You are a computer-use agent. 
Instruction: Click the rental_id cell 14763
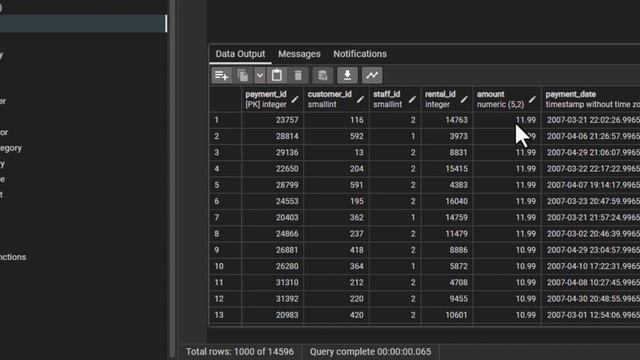[x=447, y=120]
